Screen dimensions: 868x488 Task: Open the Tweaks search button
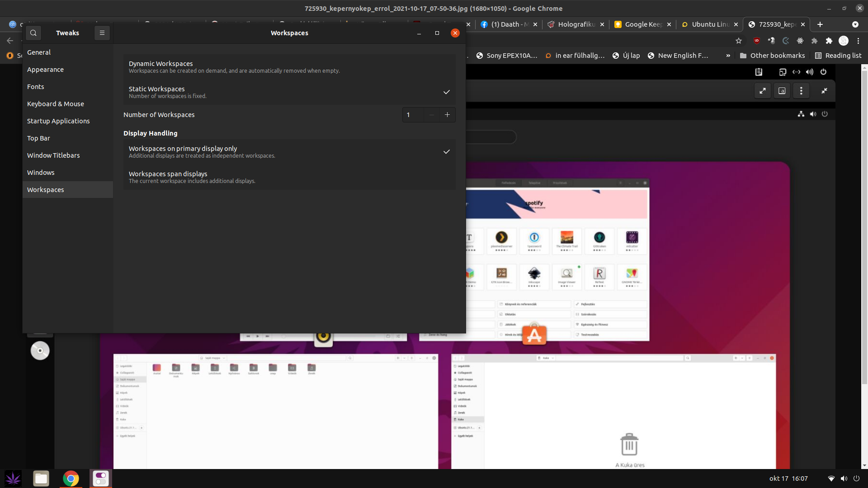pyautogui.click(x=33, y=33)
